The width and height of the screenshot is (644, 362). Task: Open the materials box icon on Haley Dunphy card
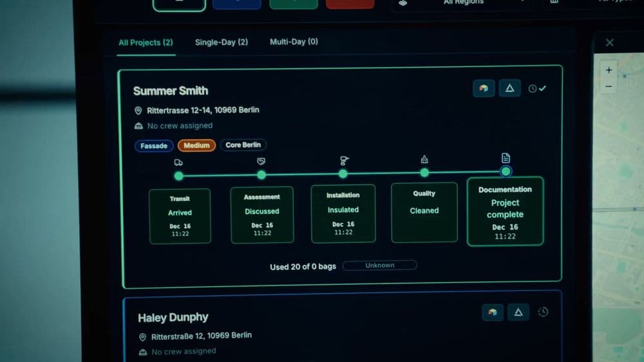[x=493, y=312]
